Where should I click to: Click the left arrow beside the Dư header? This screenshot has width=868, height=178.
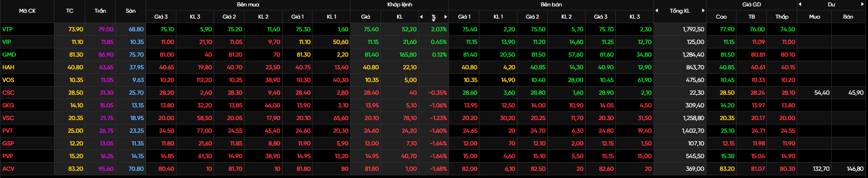pyautogui.click(x=800, y=4)
